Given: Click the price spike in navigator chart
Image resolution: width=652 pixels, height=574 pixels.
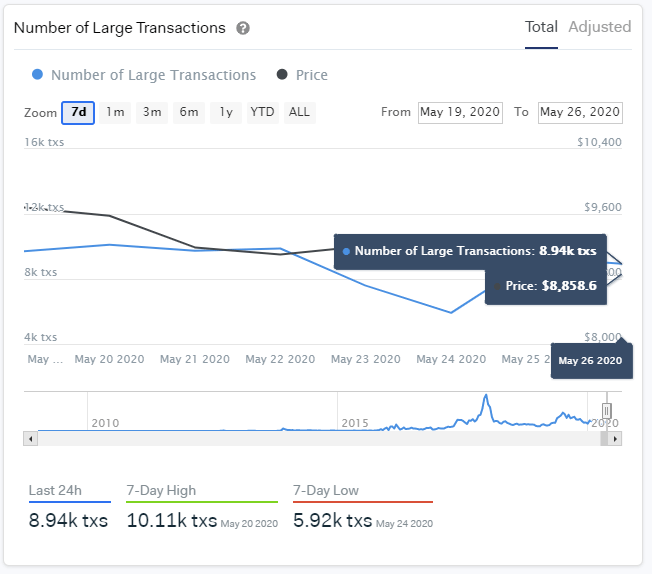Looking at the screenshot, I should (486, 398).
